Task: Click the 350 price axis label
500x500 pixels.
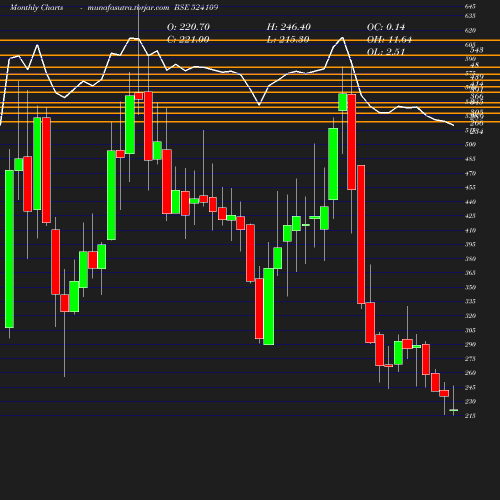Action: click(x=470, y=287)
